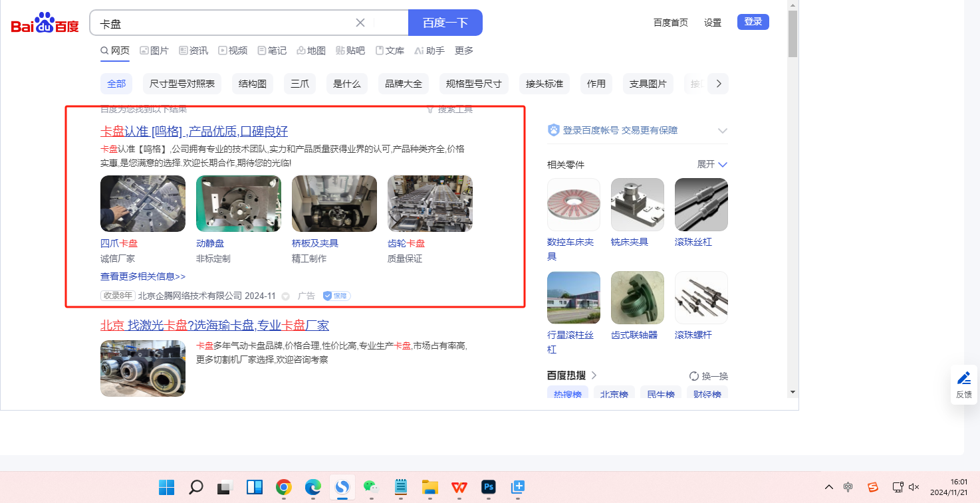Open network settings from the system tray

coord(898,487)
